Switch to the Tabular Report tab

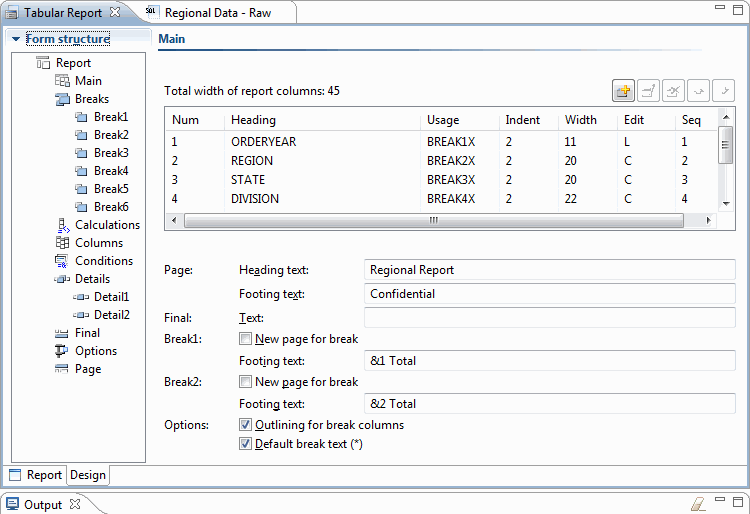pos(63,12)
